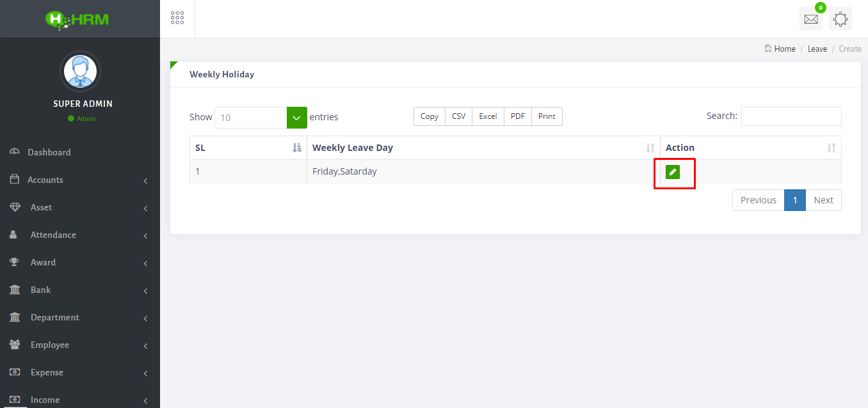Expand the Employee sidebar section
The width and height of the screenshot is (868, 408).
(x=50, y=344)
